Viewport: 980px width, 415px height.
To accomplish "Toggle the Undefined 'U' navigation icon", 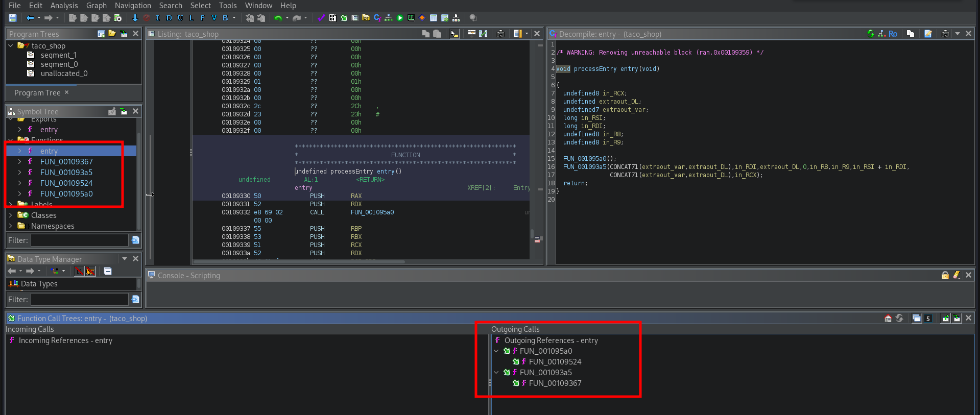I will (x=180, y=18).
